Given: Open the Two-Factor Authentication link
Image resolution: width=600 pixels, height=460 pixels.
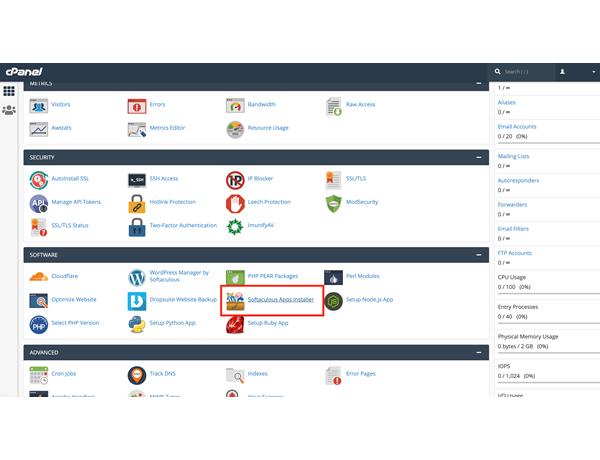Looking at the screenshot, I should (183, 225).
